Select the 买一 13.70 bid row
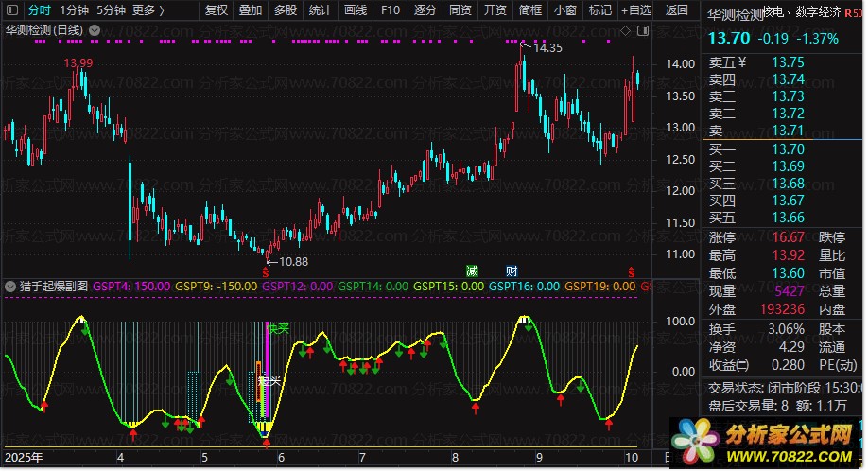The image size is (868, 472). (782, 149)
